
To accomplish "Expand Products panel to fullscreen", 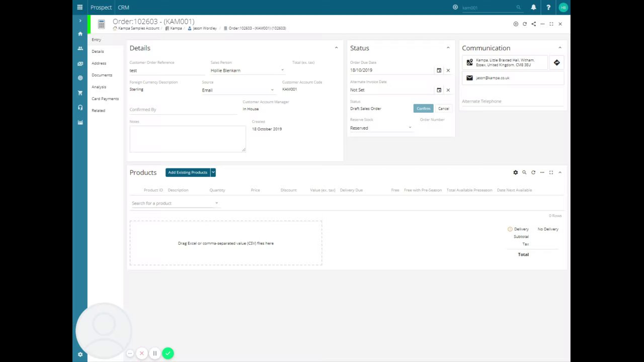I will [x=551, y=172].
